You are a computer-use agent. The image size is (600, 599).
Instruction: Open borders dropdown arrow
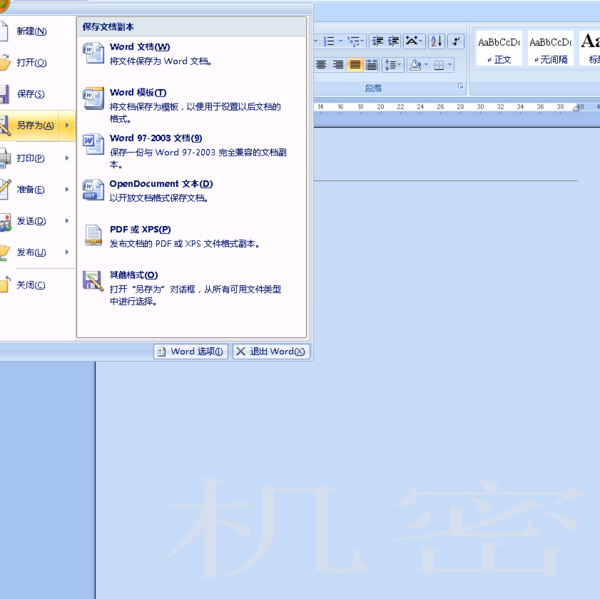click(450, 65)
